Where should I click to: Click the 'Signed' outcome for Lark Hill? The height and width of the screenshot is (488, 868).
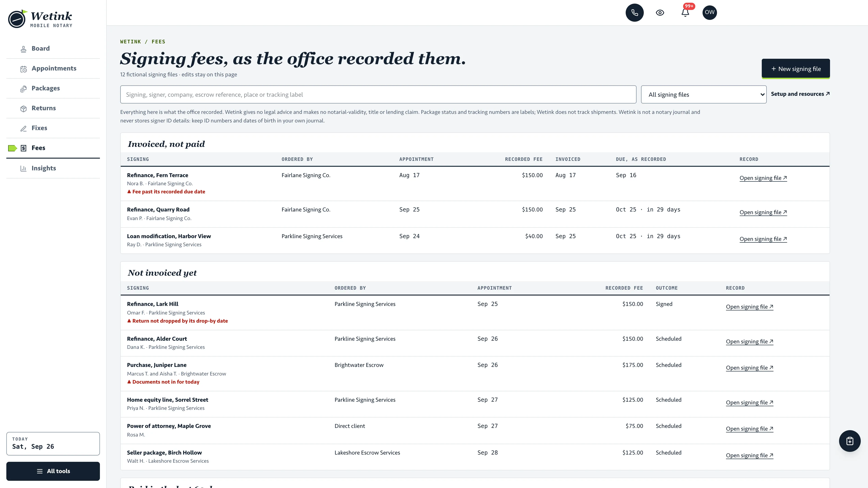(x=664, y=304)
